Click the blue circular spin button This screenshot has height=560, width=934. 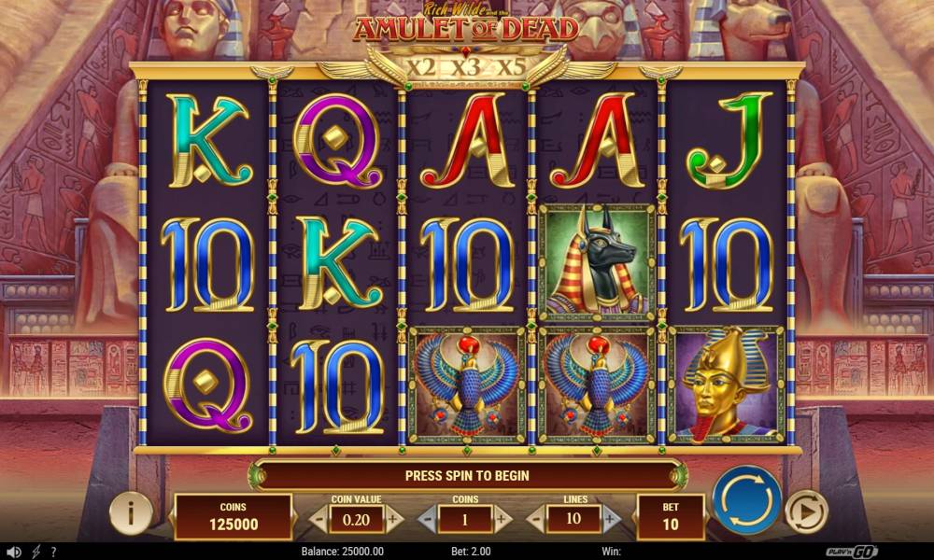point(746,500)
